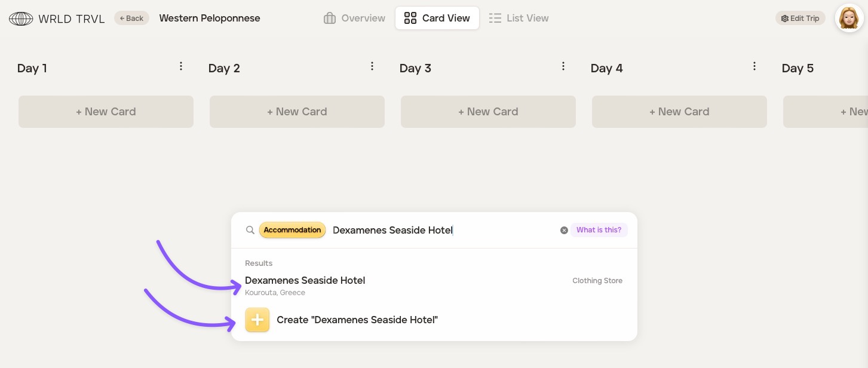Image resolution: width=868 pixels, height=368 pixels.
Task: Click the WRLD TRVL globe logo
Action: coord(21,19)
